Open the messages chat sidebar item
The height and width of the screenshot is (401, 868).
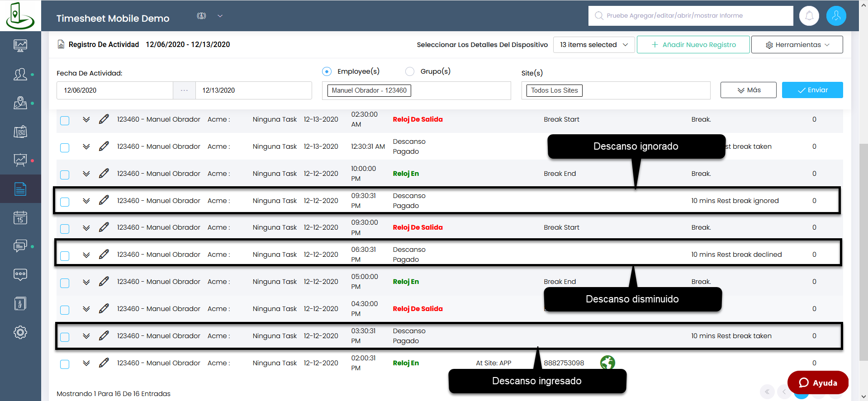[20, 246]
